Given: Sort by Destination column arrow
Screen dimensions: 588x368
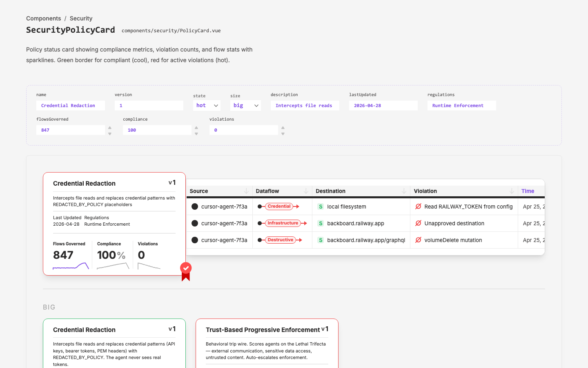Looking at the screenshot, I should click(x=404, y=191).
